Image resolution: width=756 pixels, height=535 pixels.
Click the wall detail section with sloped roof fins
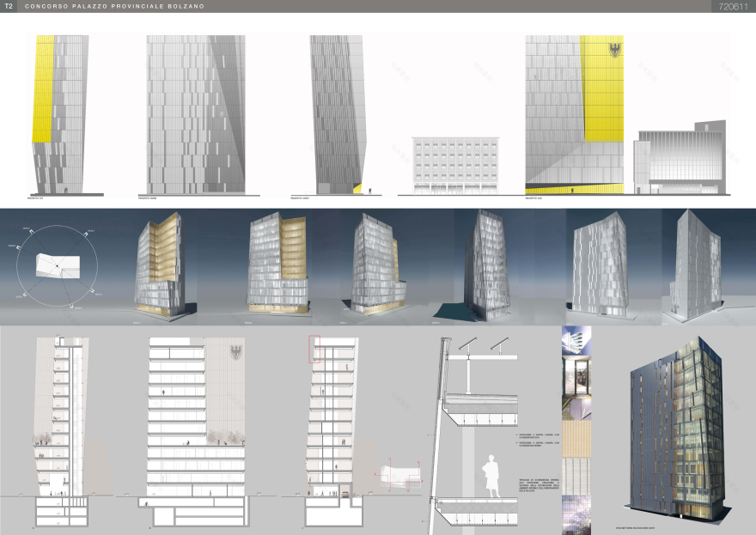(481, 429)
